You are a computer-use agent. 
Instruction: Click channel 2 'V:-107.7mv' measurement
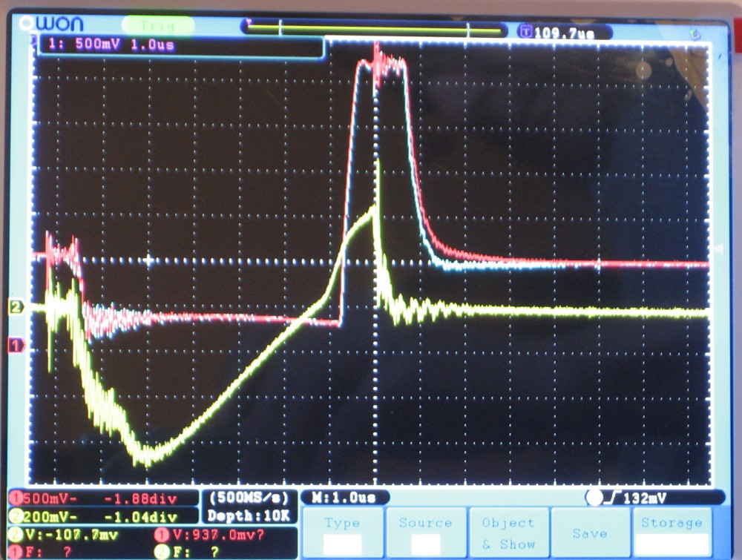71,535
